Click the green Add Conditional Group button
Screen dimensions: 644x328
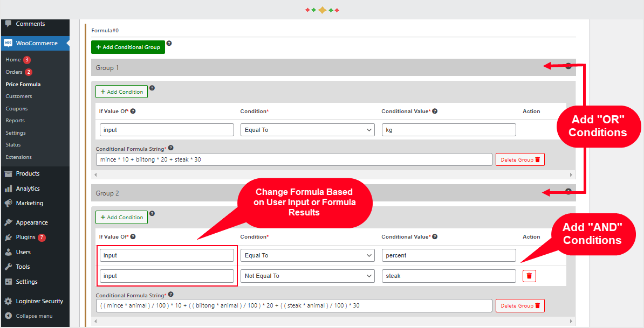pyautogui.click(x=128, y=47)
